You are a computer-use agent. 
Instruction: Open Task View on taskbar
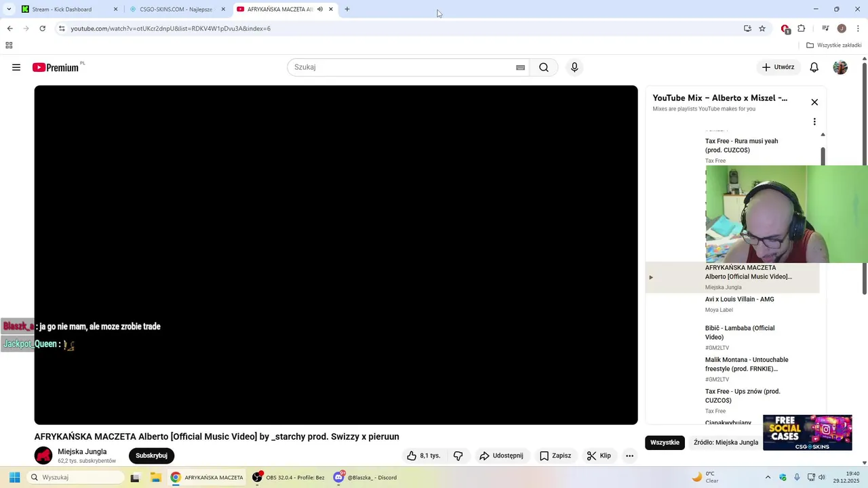[135, 477]
